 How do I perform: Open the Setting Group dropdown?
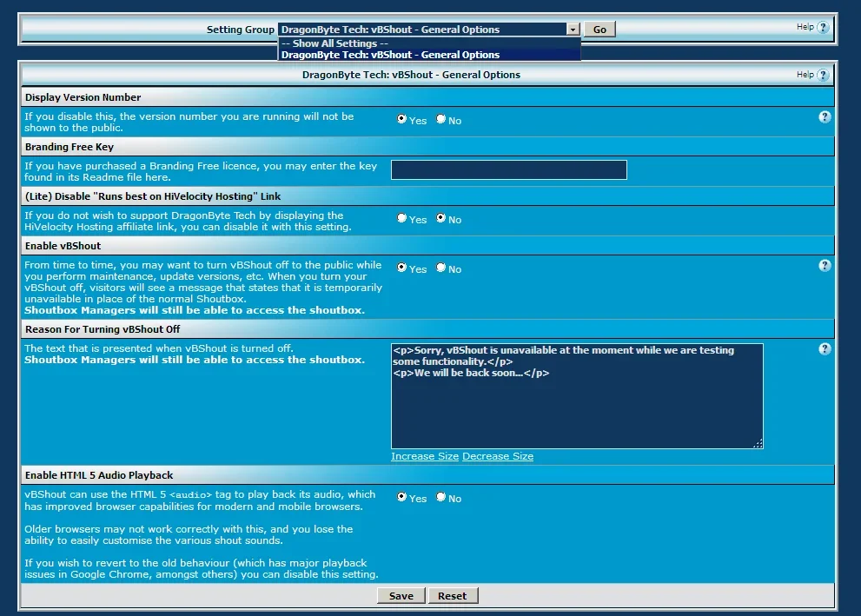(429, 30)
